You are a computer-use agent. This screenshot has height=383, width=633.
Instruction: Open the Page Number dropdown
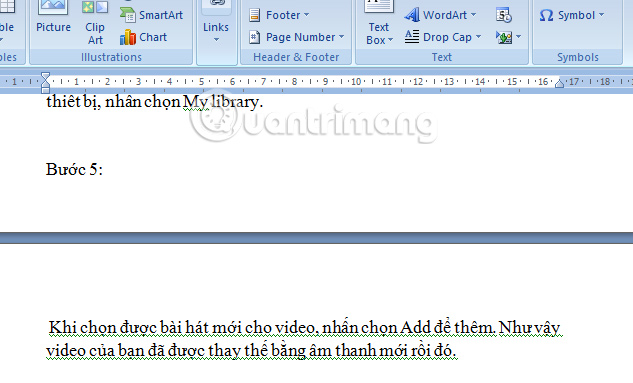click(296, 37)
